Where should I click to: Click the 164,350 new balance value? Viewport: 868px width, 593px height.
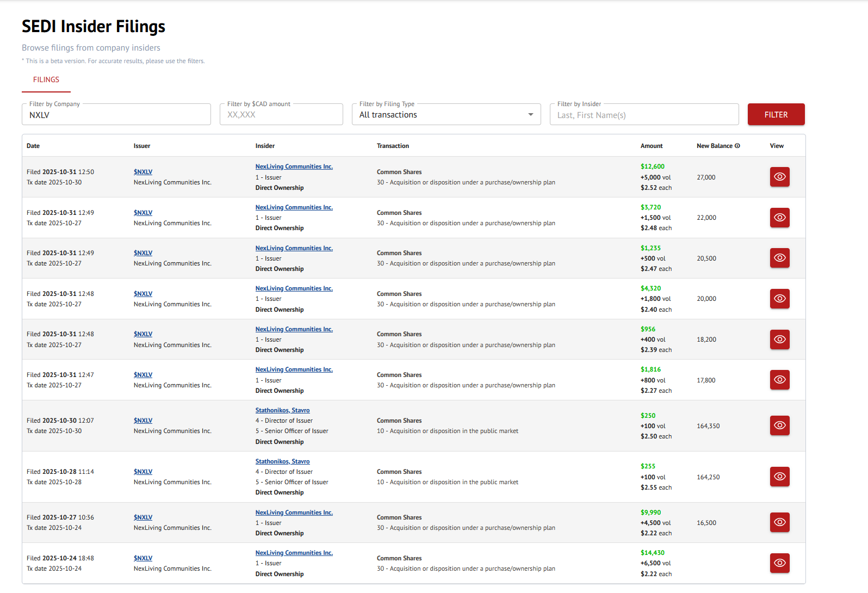(708, 426)
